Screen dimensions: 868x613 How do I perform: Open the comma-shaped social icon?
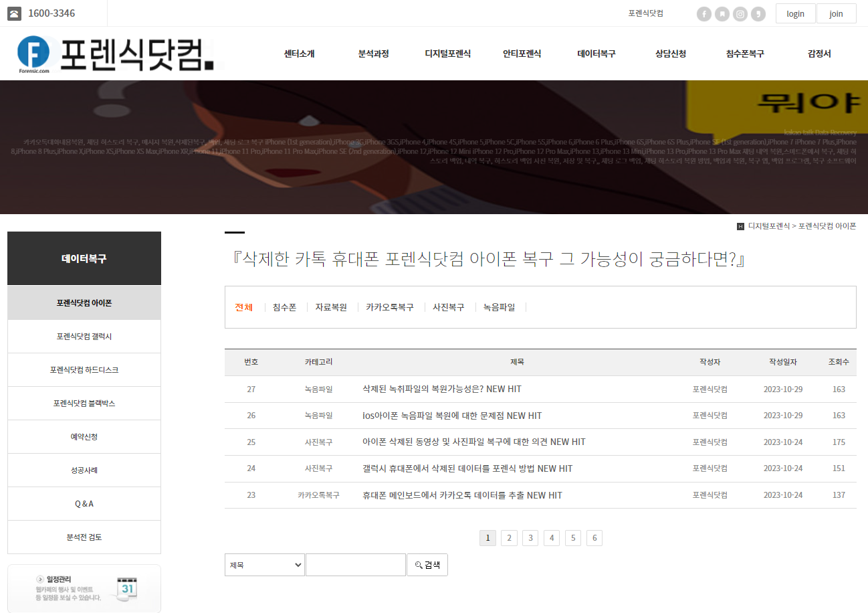coord(758,14)
